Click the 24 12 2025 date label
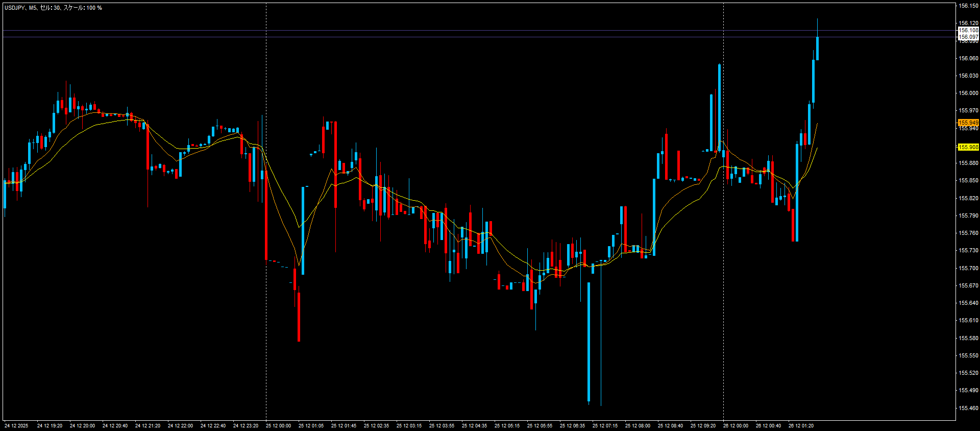This screenshot has height=431, width=980. (x=16, y=426)
